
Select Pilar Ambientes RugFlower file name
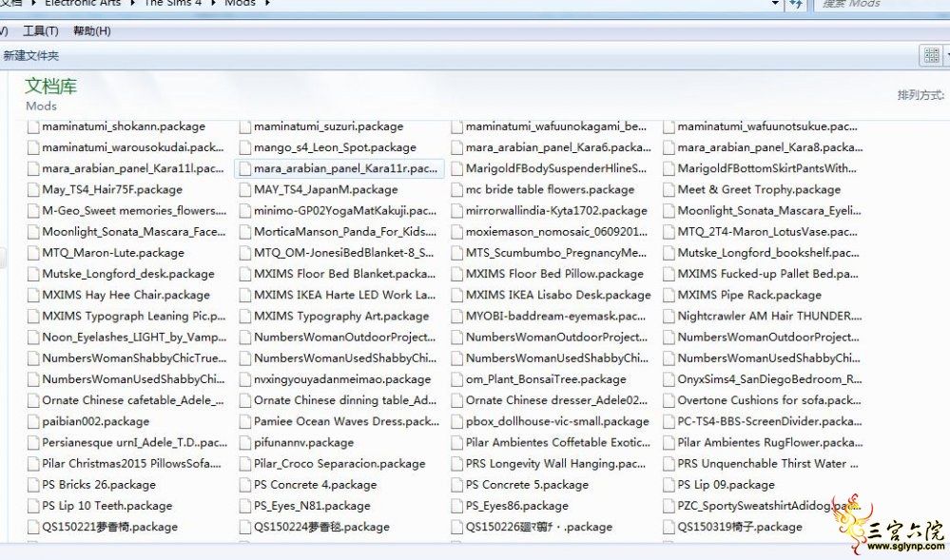point(770,443)
